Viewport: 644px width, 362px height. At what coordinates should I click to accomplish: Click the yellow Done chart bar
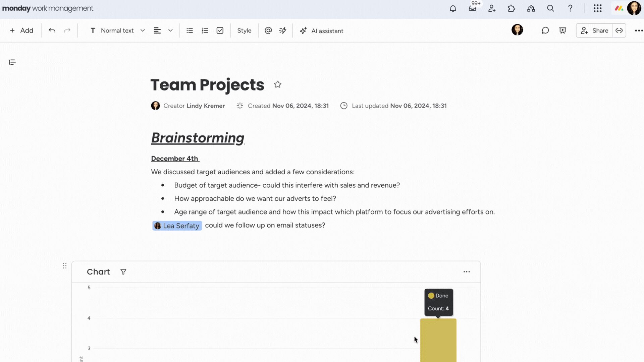coord(438,340)
